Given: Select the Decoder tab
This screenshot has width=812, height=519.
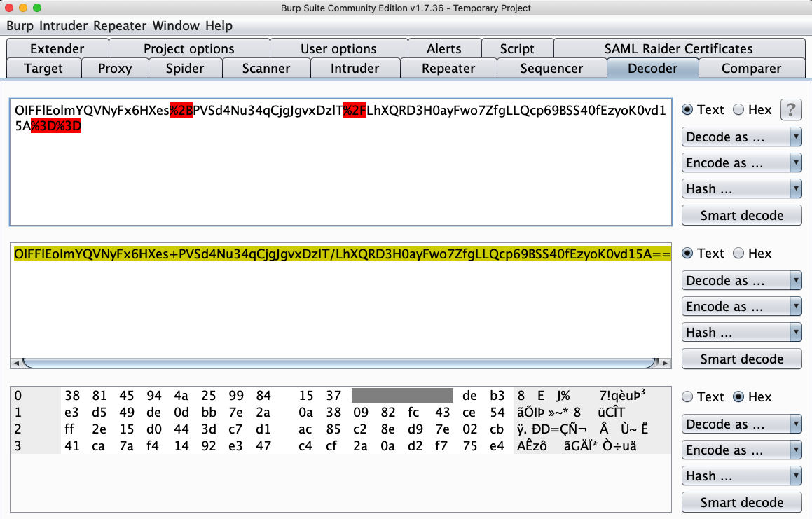Looking at the screenshot, I should (652, 69).
